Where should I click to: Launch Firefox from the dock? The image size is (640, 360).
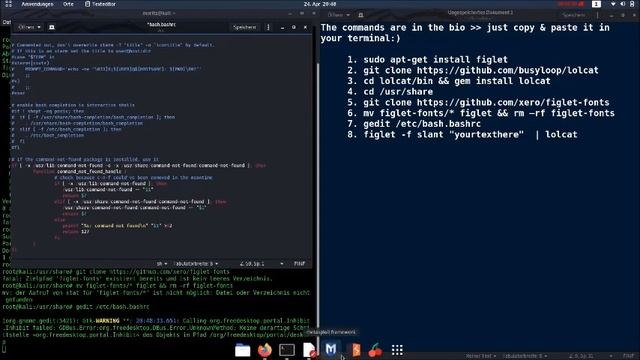[x=264, y=350]
